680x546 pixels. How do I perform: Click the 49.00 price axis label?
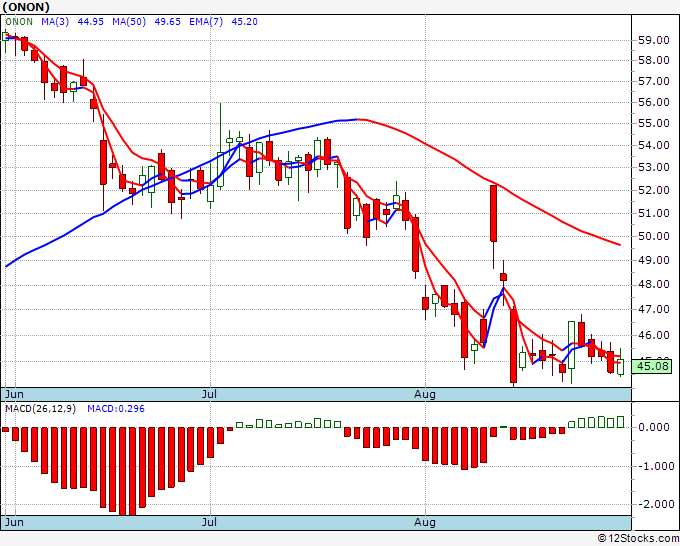[654, 260]
